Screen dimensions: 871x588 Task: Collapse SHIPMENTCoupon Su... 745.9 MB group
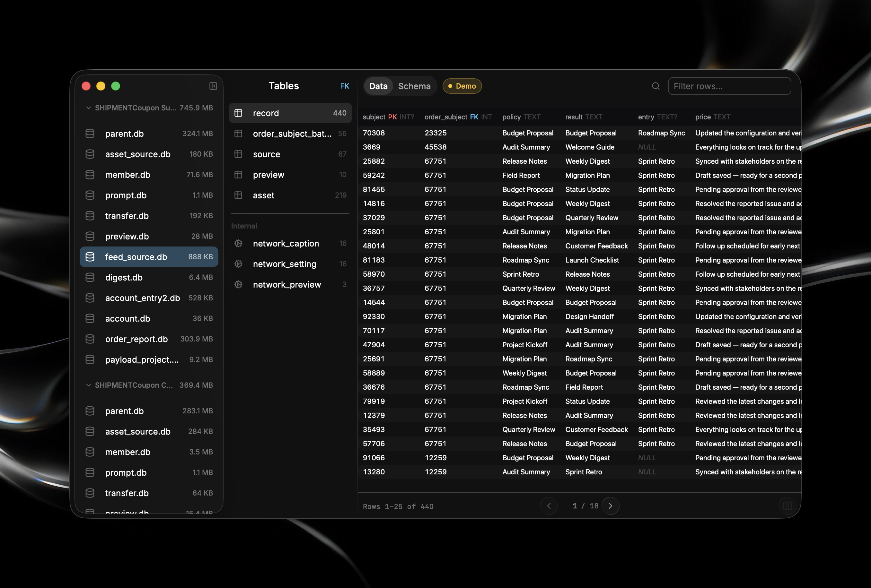point(149,108)
